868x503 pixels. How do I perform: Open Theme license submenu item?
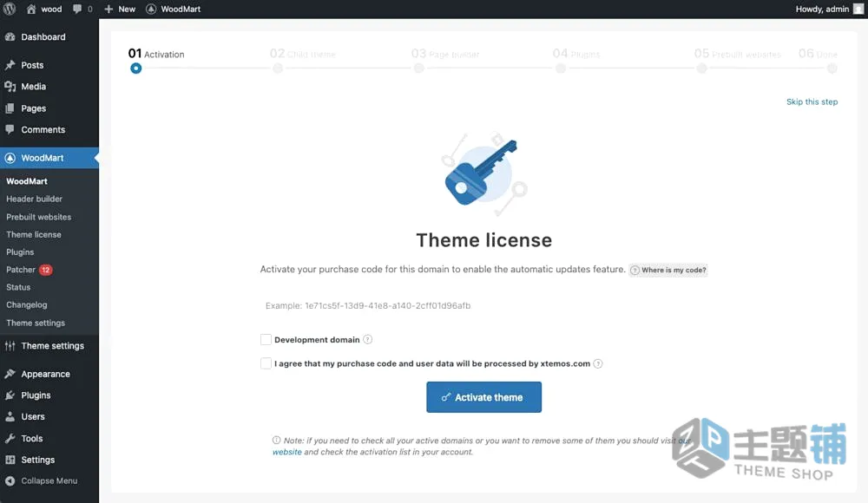(34, 235)
